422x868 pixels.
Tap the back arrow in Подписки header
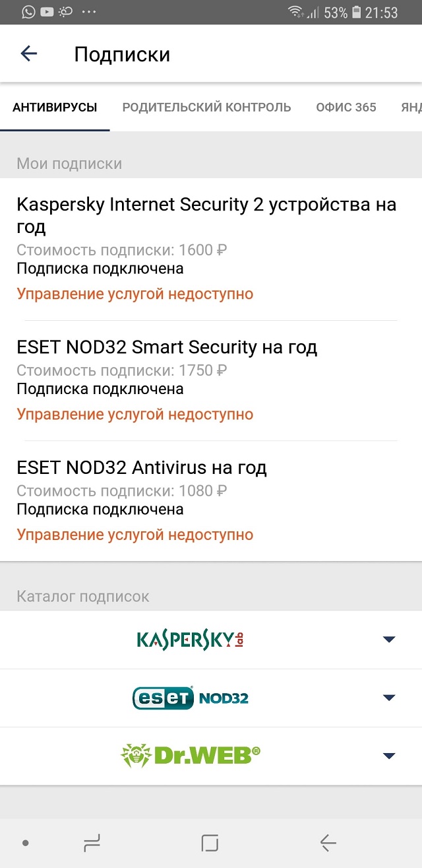(x=28, y=53)
